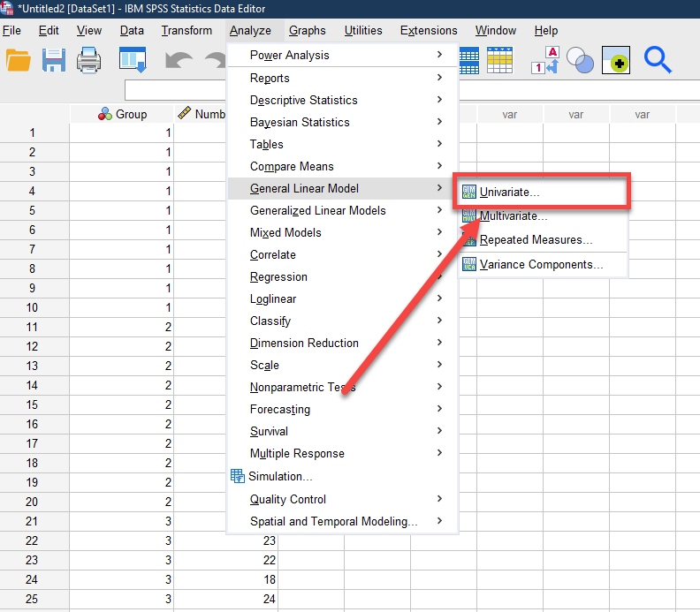Viewport: 700px width, 612px height.
Task: Click the blue data grid toolbar icon
Action: 468,60
